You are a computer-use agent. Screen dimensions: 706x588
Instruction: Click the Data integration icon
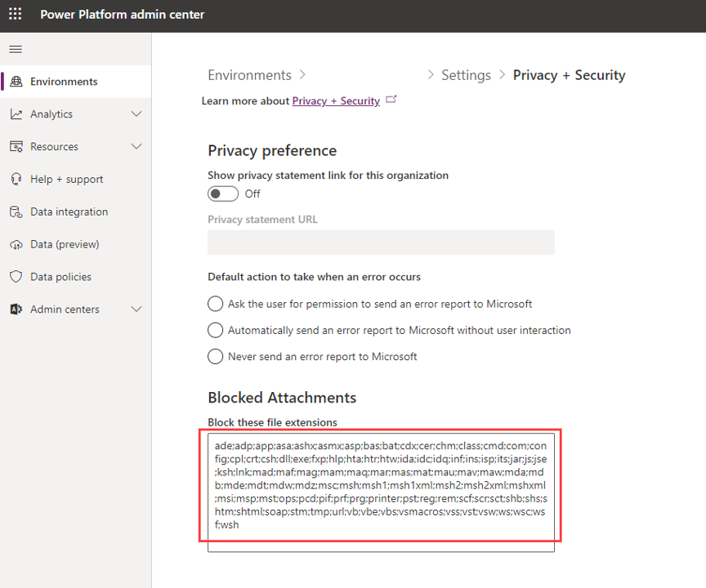coord(16,212)
